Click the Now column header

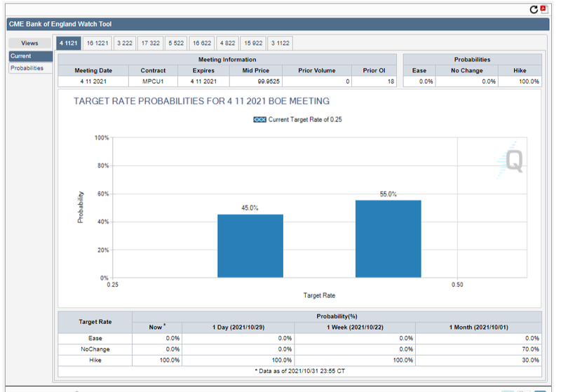pyautogui.click(x=157, y=327)
